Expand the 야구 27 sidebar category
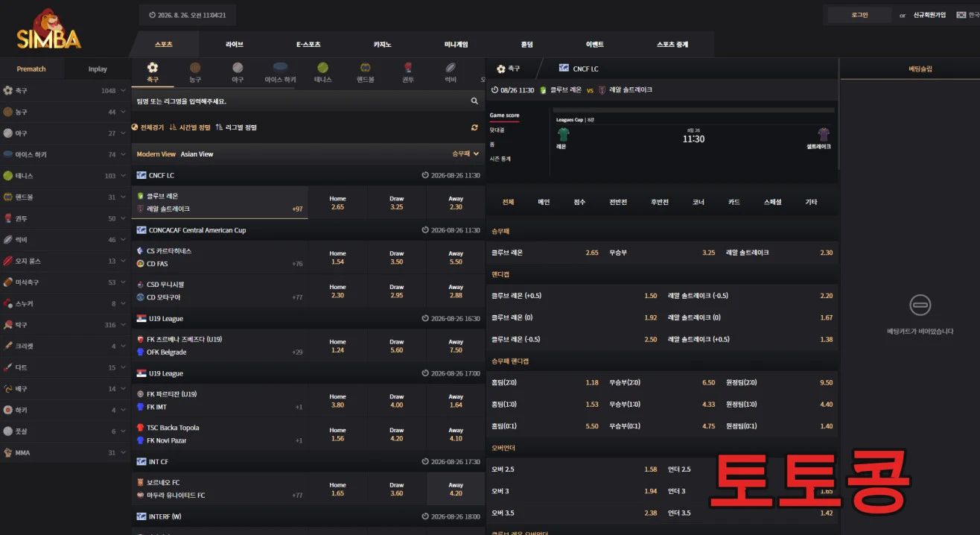Screen dimensions: 980x535 [65, 133]
